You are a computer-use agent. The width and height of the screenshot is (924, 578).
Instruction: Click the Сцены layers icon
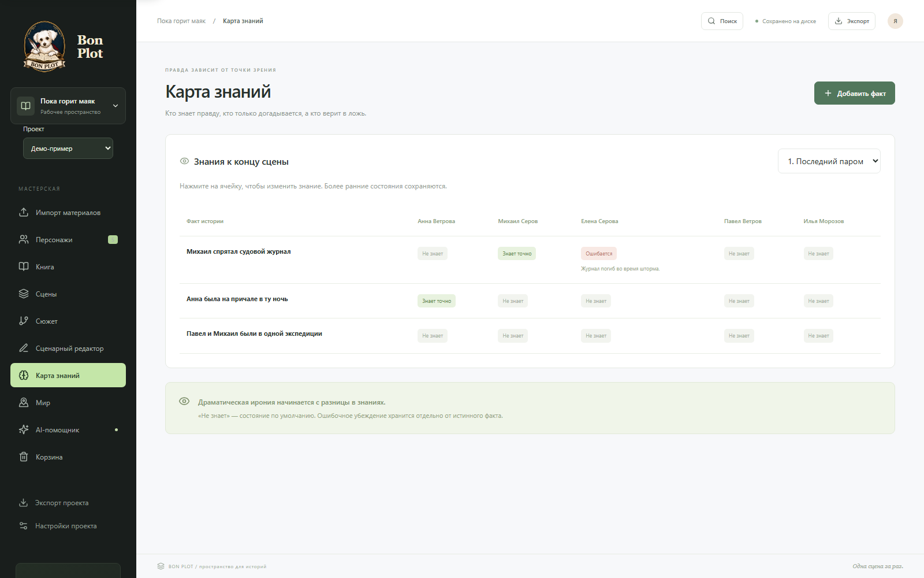[24, 294]
